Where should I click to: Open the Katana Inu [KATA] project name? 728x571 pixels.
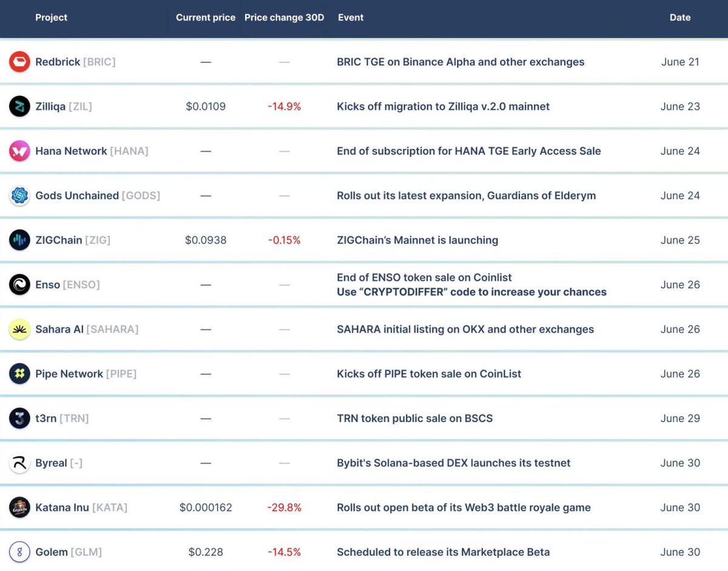(81, 508)
